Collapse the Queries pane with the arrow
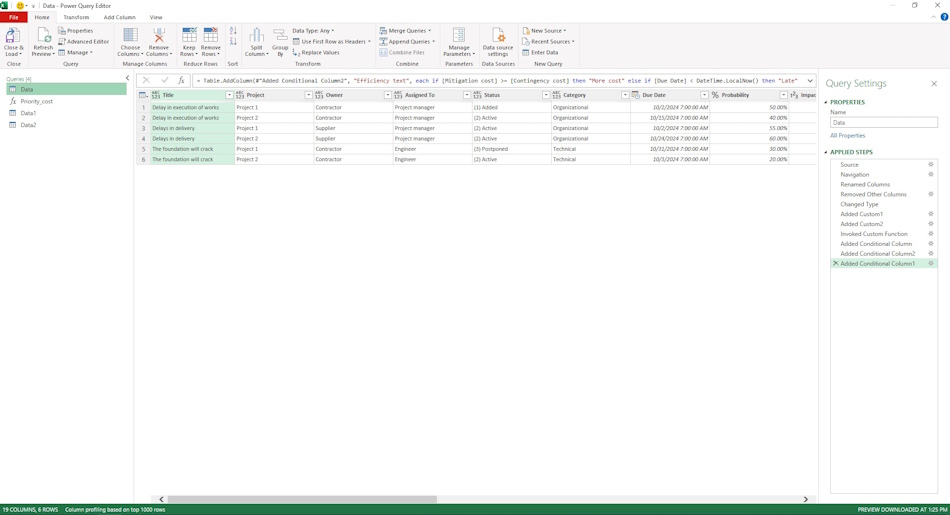 point(127,78)
